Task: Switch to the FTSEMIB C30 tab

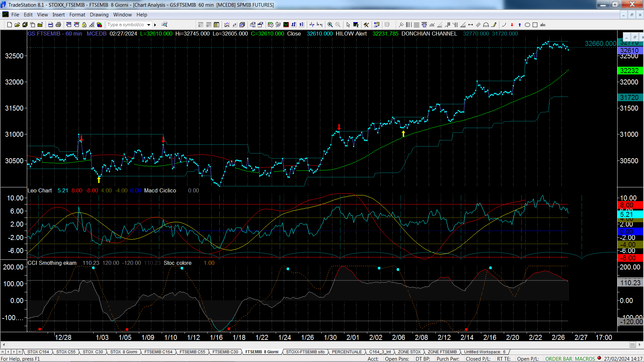Action: [225, 352]
